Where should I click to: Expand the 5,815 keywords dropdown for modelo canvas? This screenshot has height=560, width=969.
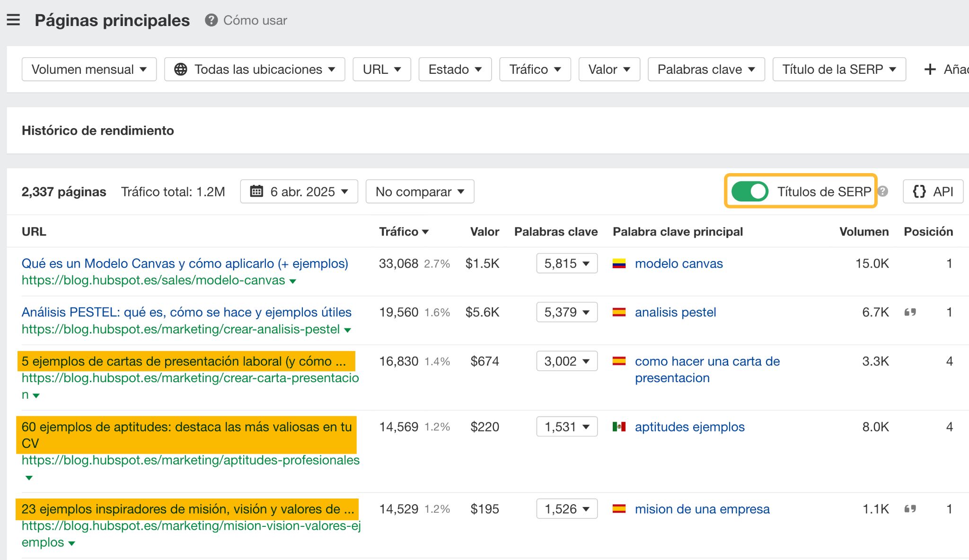(x=567, y=263)
